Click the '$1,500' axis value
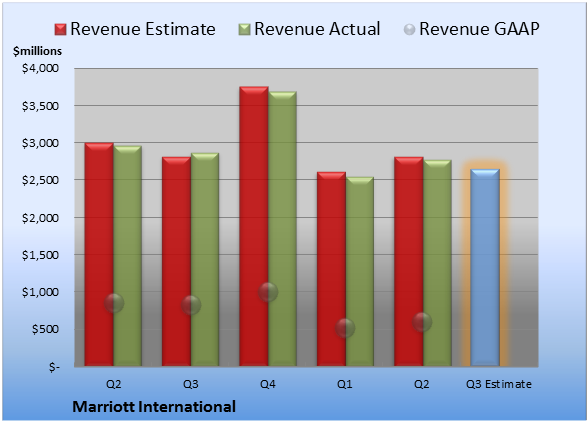The height and width of the screenshot is (422, 588). click(x=40, y=255)
